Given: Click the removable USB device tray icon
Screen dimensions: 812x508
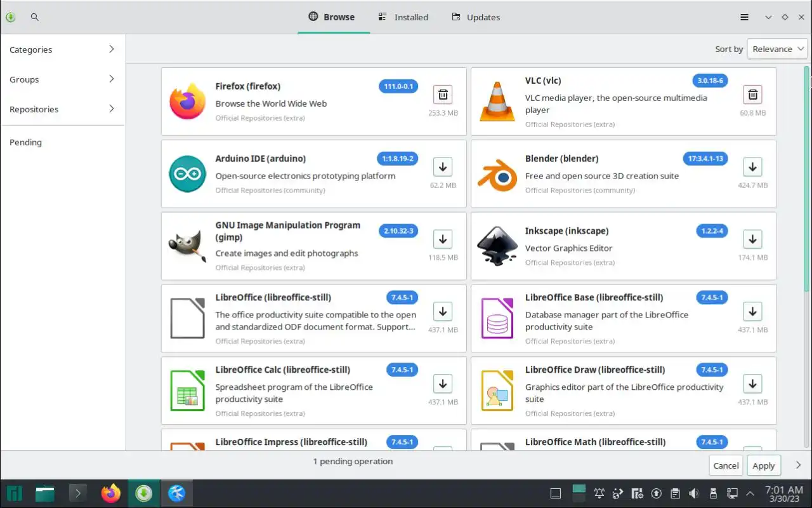Looking at the screenshot, I should point(713,493).
